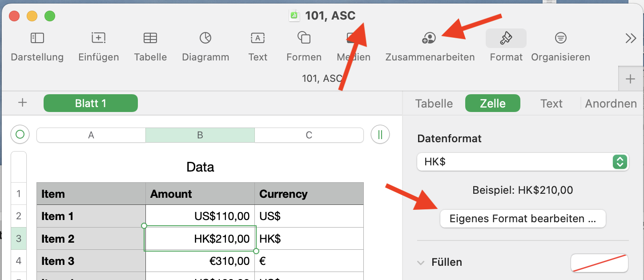Click the Zusammenarbeiten collaborate icon
The height and width of the screenshot is (280, 644).
point(429,38)
